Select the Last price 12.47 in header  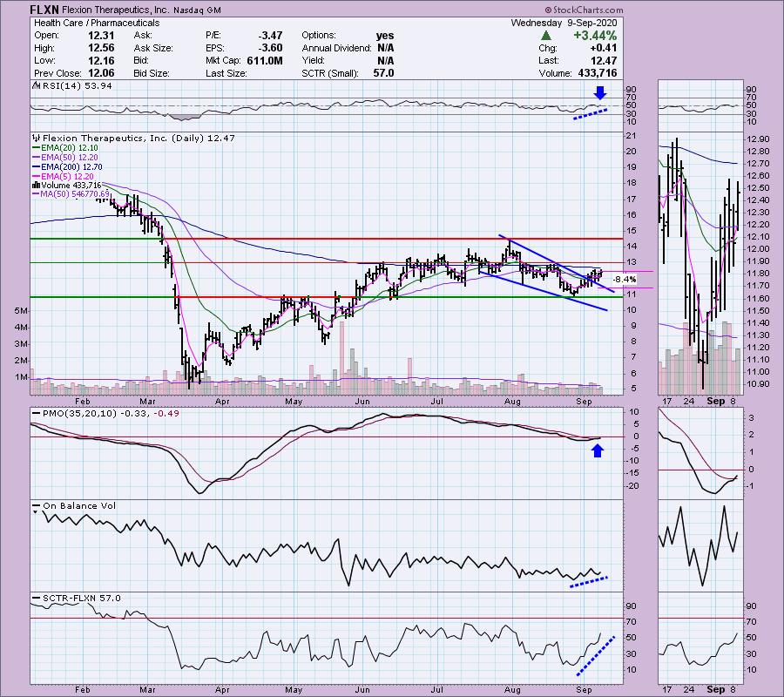[x=604, y=60]
